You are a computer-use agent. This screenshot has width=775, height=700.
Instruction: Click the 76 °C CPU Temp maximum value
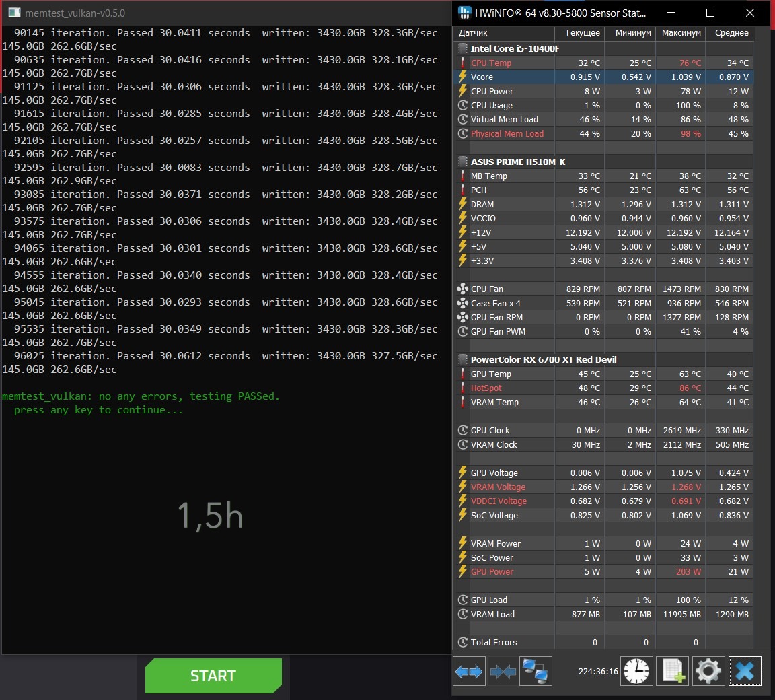tap(690, 63)
